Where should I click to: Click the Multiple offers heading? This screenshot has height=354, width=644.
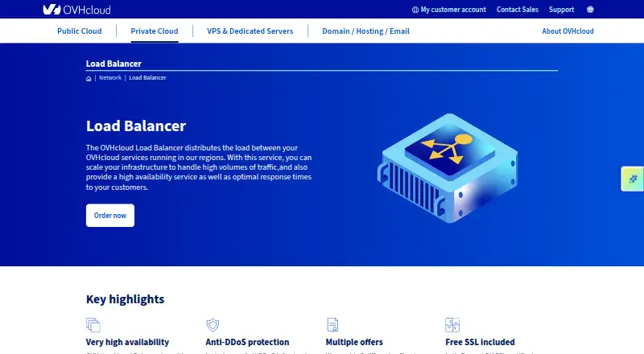click(354, 342)
